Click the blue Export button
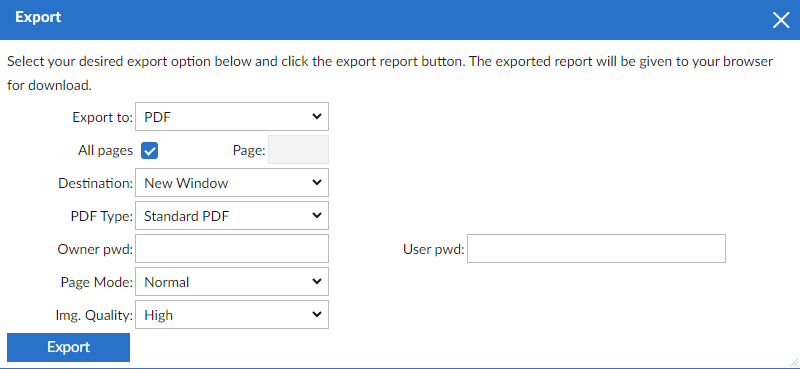The image size is (800, 369). click(68, 347)
